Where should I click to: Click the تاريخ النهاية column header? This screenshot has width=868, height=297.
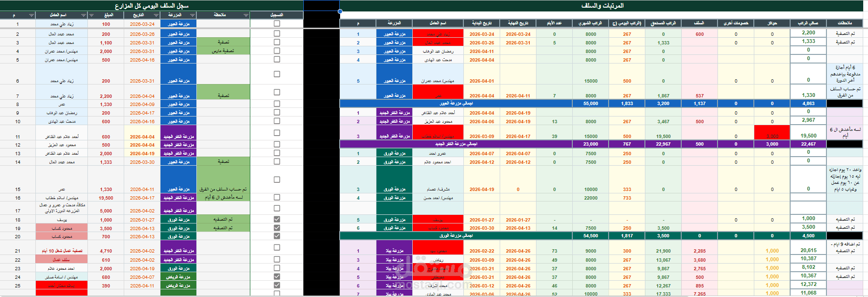pyautogui.click(x=518, y=23)
